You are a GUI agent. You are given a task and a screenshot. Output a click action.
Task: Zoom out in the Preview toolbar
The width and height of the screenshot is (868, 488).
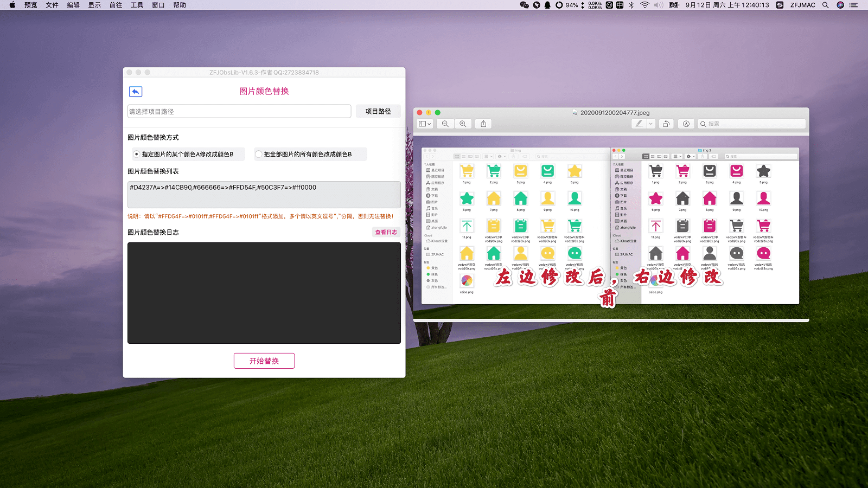(x=445, y=124)
